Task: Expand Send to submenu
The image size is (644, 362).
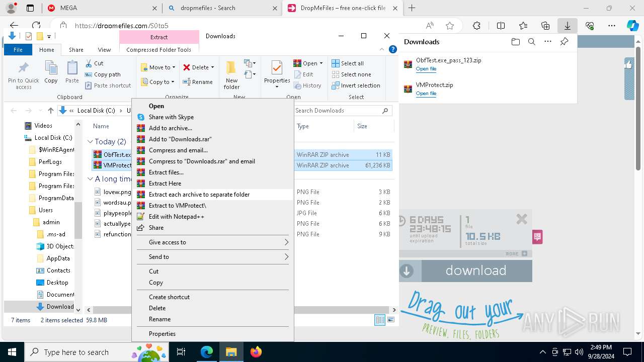Action: pyautogui.click(x=212, y=257)
